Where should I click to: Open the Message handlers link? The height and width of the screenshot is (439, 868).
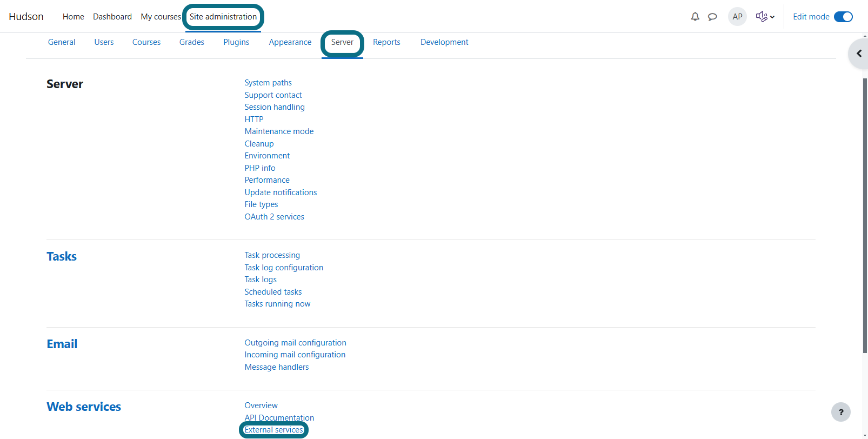pos(277,367)
